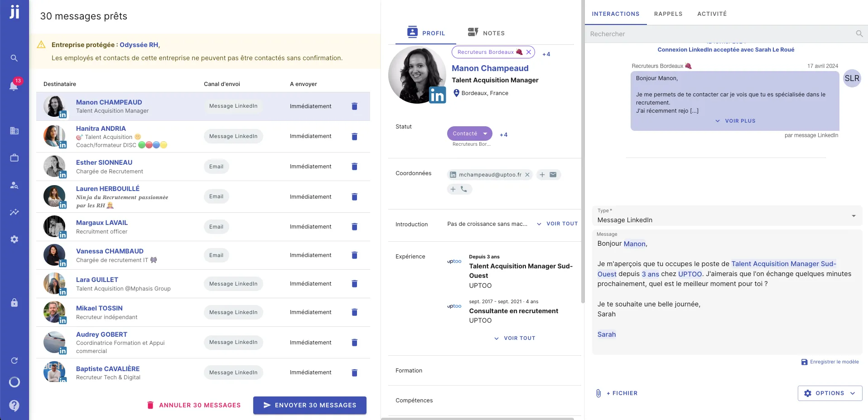Open the analytics panel in the sidebar
The height and width of the screenshot is (420, 868).
click(14, 212)
